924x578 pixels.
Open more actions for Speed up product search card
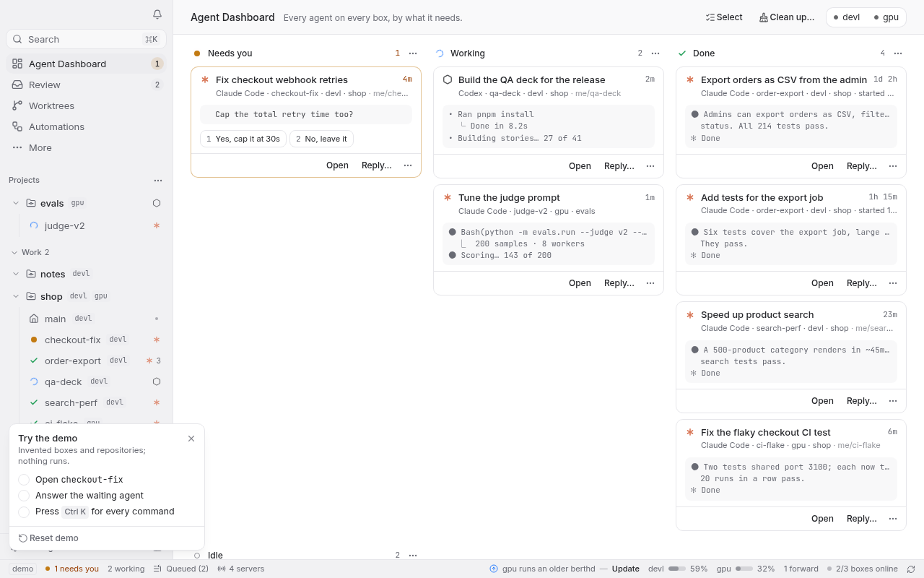(x=893, y=401)
